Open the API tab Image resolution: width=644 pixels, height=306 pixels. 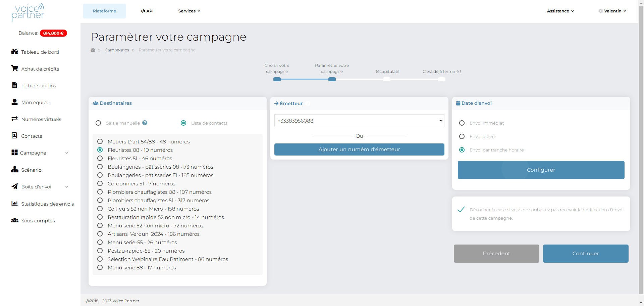point(147,11)
